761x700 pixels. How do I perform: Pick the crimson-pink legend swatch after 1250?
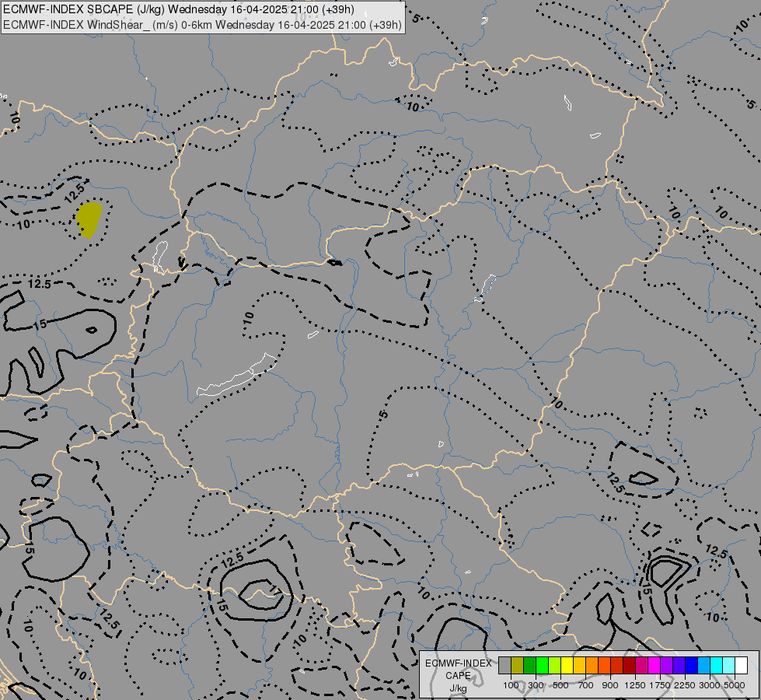pos(641,665)
